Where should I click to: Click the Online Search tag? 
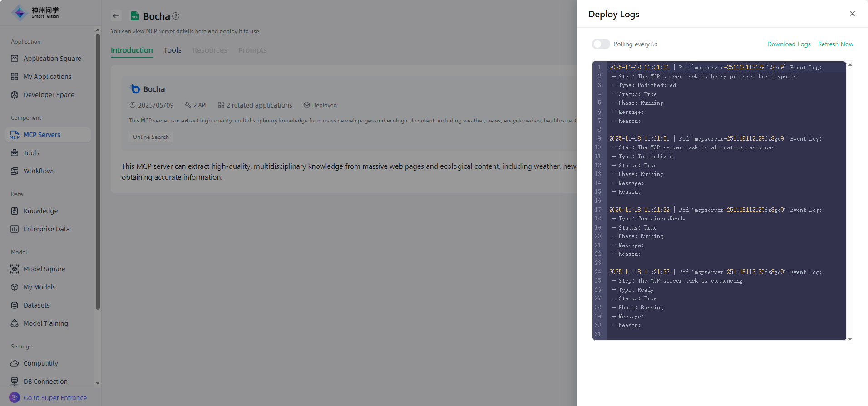click(x=151, y=137)
